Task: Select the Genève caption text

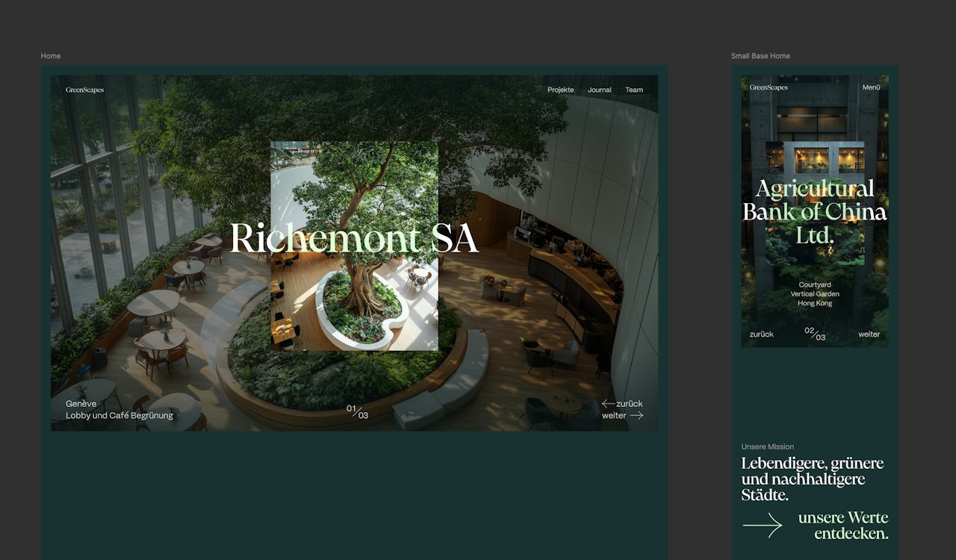Action: click(x=81, y=404)
